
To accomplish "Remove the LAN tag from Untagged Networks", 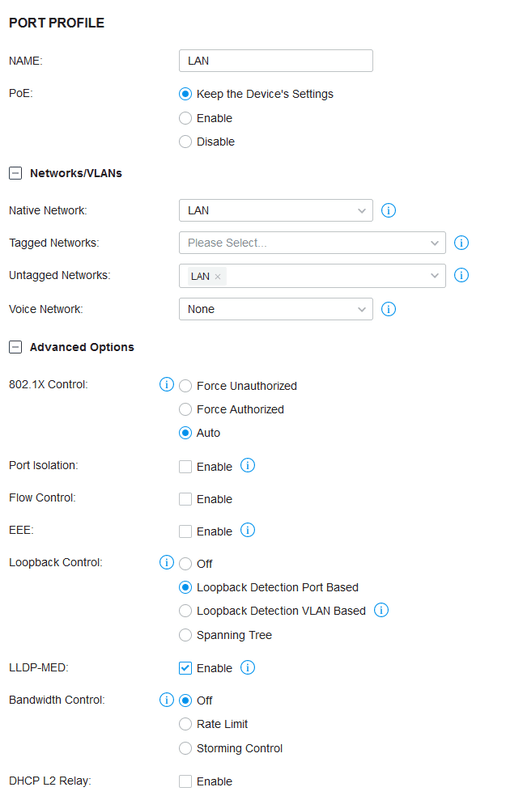I will point(218,277).
